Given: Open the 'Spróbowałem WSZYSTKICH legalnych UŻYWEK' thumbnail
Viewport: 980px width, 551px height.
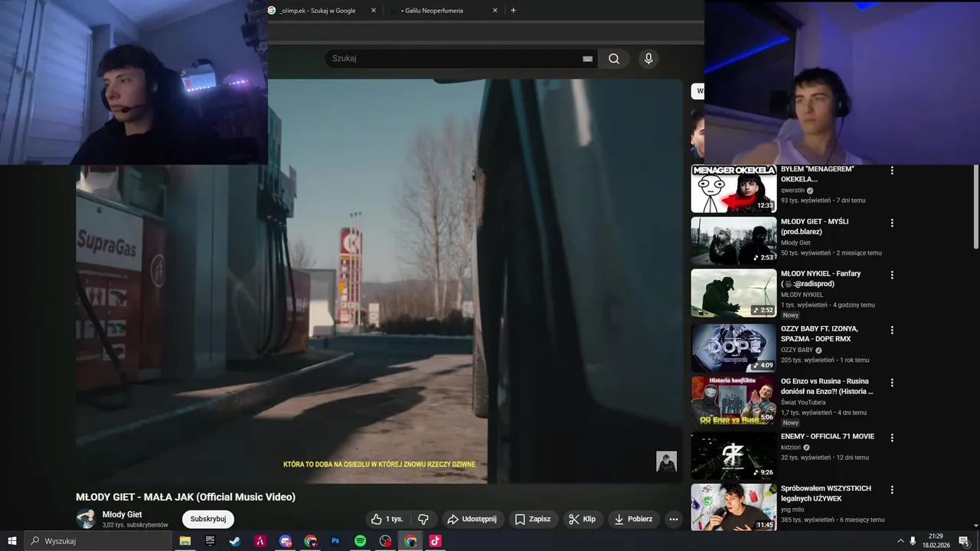Looking at the screenshot, I should (x=733, y=507).
